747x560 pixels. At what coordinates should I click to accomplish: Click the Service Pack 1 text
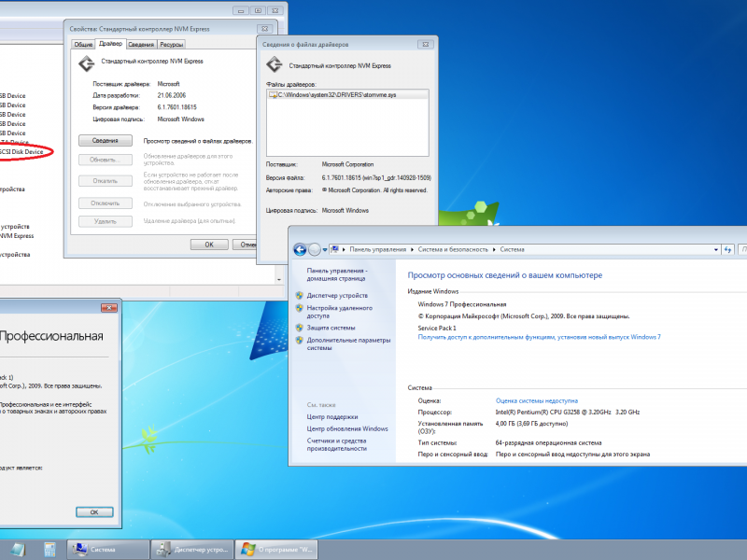click(x=437, y=328)
